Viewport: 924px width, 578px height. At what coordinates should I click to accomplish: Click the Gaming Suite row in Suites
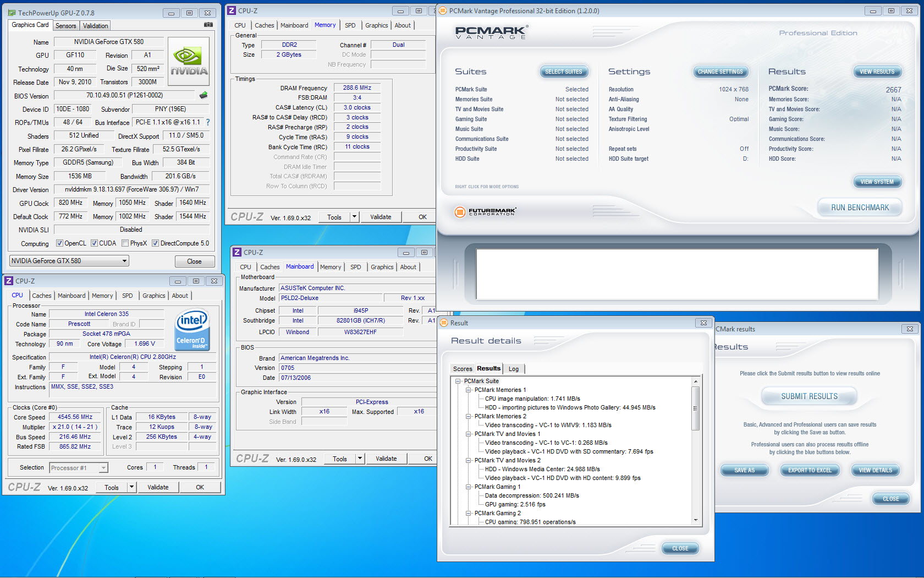click(x=521, y=119)
